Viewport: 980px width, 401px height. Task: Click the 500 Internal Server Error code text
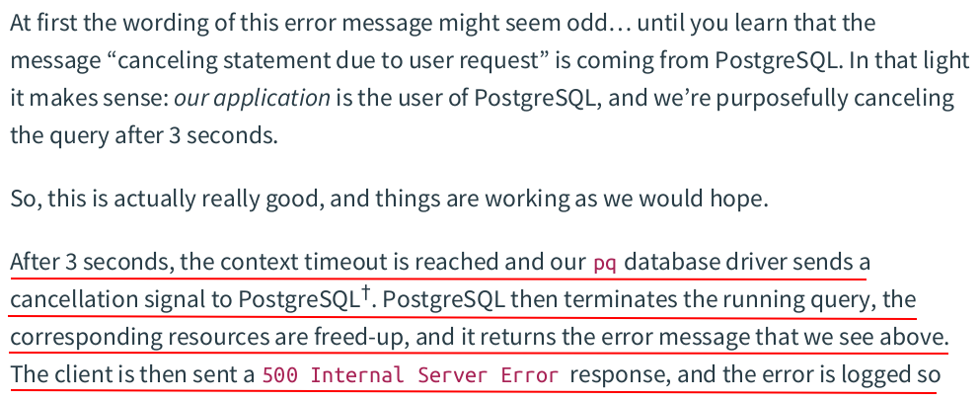[411, 375]
